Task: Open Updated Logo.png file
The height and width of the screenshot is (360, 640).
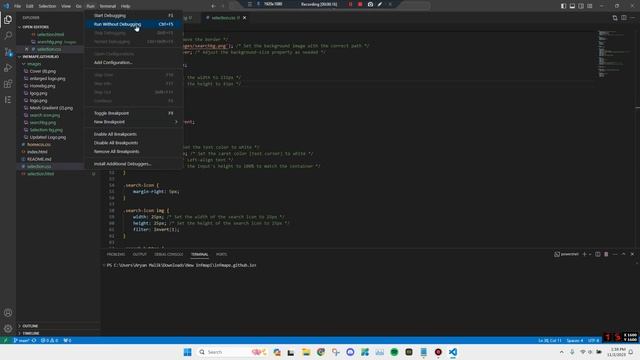Action: 47,137
